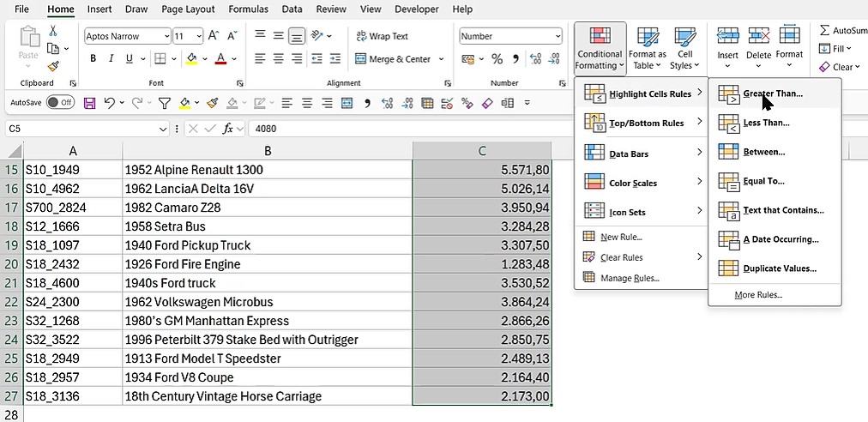868x422 pixels.
Task: Click Increase Indent icon
Action: coord(335,58)
